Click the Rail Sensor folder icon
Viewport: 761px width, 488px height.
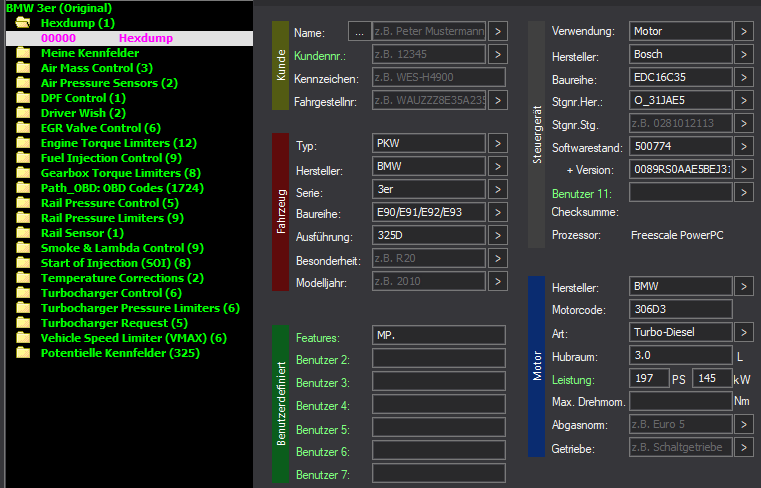pos(23,233)
